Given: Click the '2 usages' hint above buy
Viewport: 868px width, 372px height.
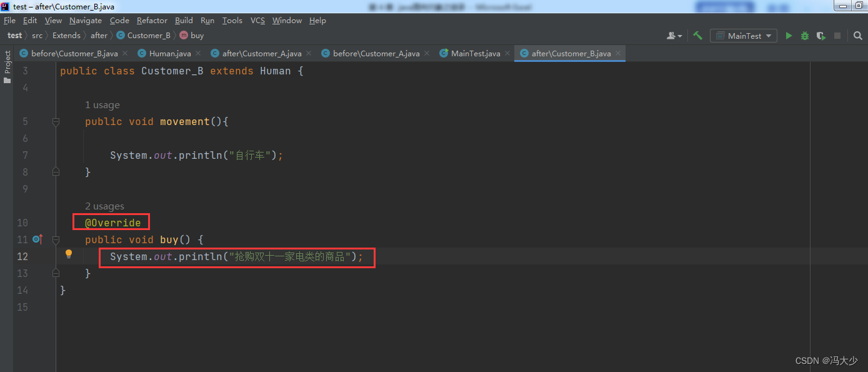Looking at the screenshot, I should 104,206.
